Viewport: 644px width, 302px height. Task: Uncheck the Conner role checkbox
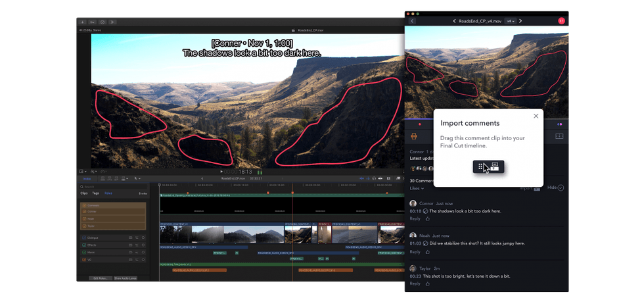coord(84,212)
